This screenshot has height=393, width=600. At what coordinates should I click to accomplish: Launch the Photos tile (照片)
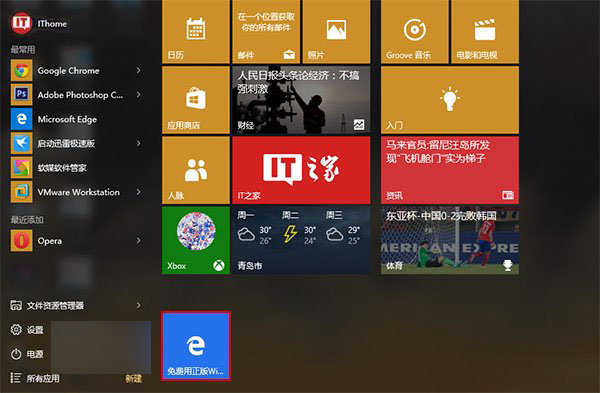(x=336, y=31)
